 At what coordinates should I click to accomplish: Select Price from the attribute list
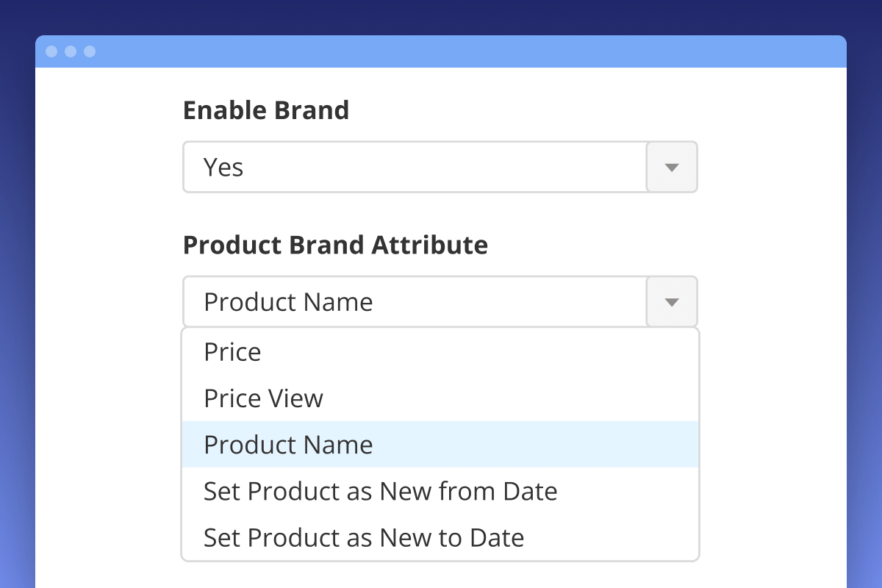pyautogui.click(x=232, y=351)
